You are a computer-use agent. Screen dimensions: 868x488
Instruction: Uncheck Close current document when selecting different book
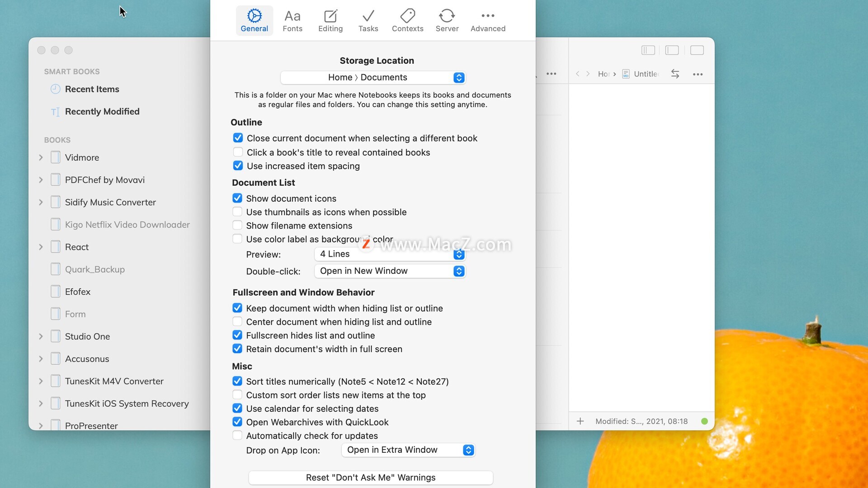coord(238,138)
